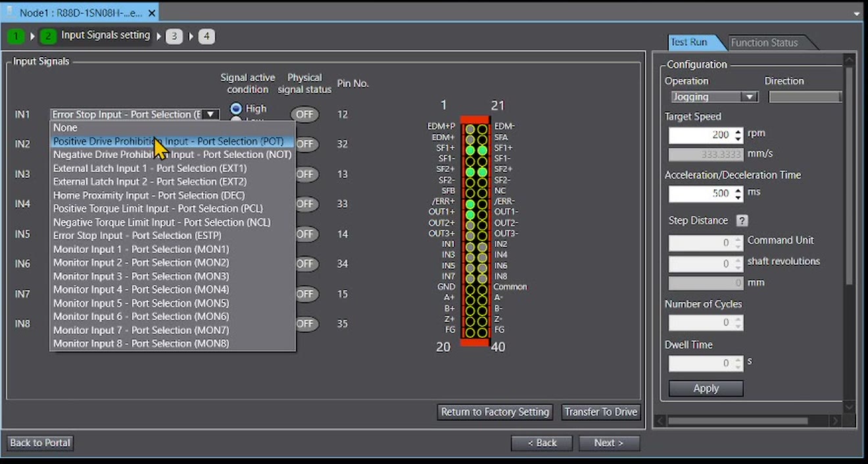
Task: Jump to wizard step 3
Action: click(x=174, y=36)
